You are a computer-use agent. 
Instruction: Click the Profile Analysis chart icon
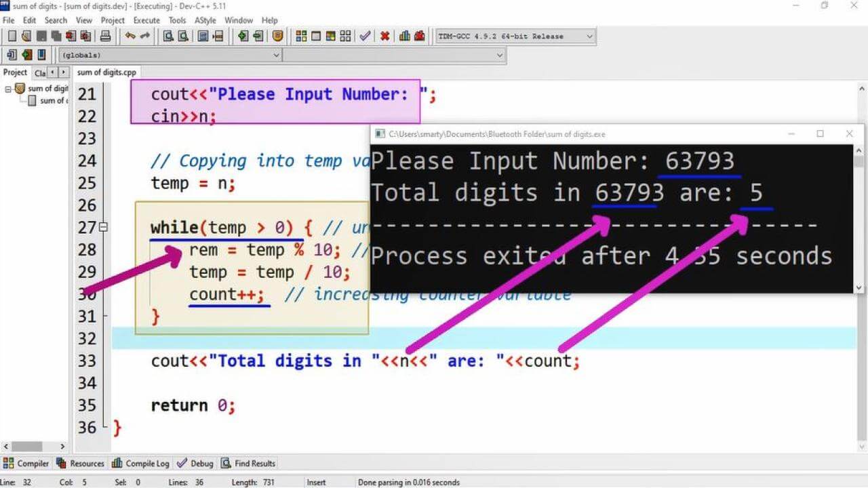(406, 37)
